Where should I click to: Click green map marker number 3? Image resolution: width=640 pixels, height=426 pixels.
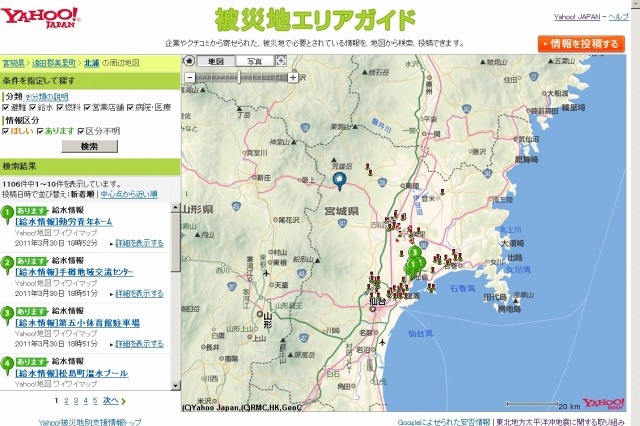(x=415, y=253)
